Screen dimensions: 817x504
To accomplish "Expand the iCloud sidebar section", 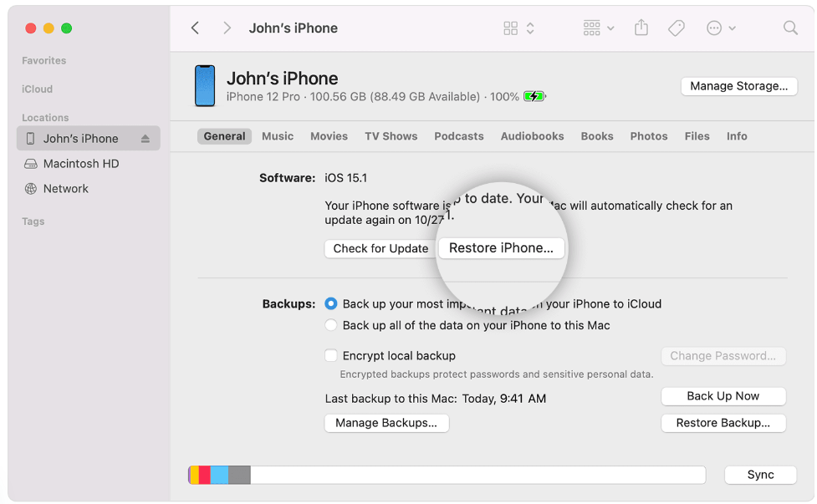I will tap(37, 89).
